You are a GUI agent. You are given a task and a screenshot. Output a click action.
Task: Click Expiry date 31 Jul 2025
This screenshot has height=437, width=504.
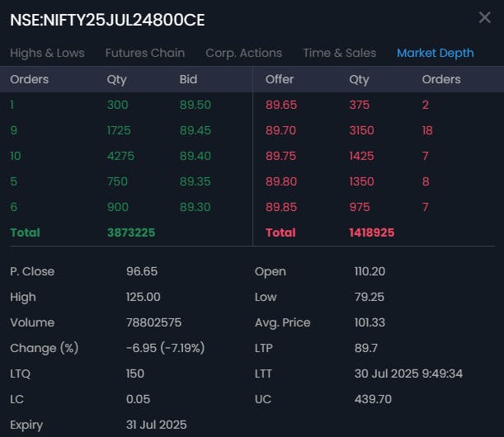coord(157,425)
